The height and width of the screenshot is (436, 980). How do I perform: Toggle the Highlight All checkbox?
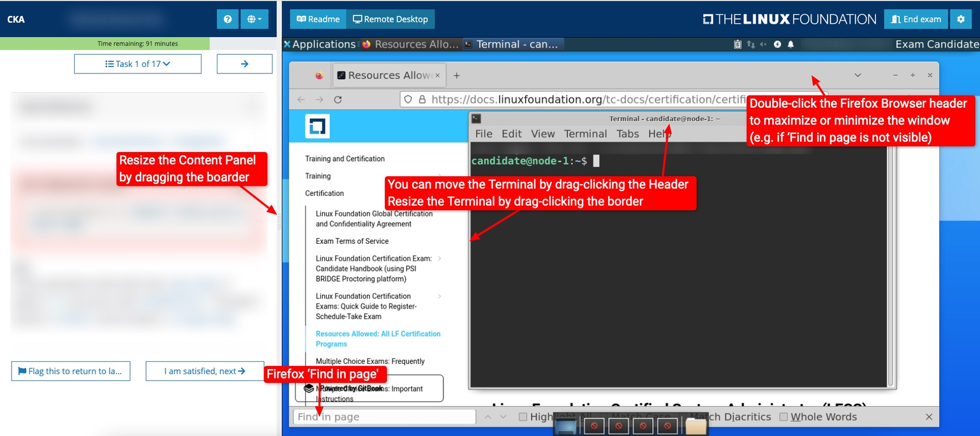click(x=523, y=417)
